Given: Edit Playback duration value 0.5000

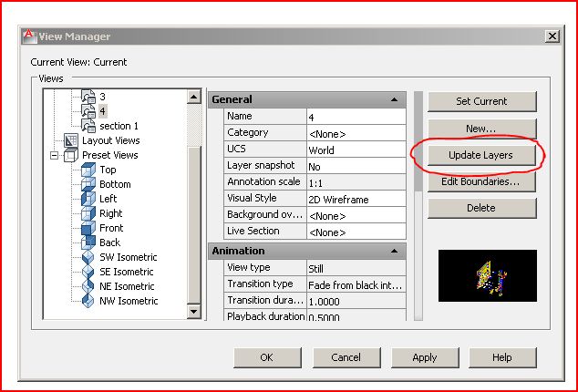Looking at the screenshot, I should (x=356, y=315).
